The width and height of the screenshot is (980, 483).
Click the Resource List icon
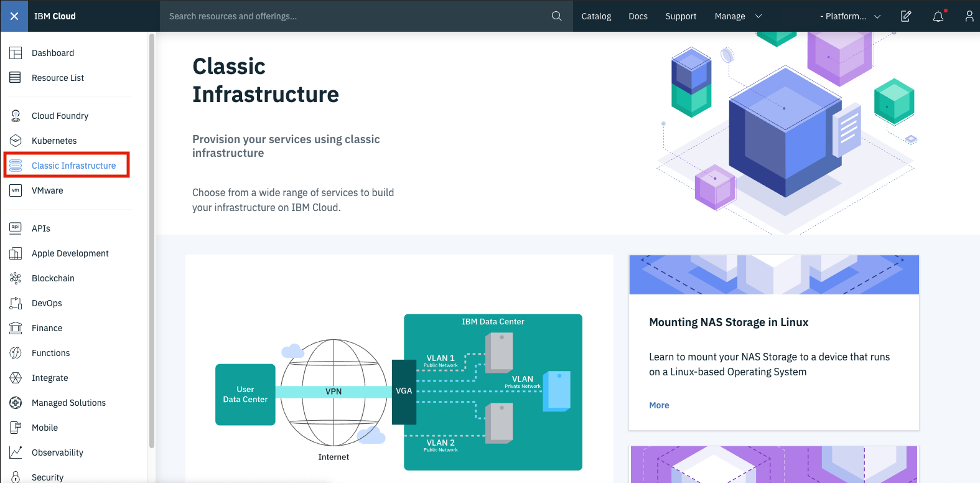click(x=16, y=78)
